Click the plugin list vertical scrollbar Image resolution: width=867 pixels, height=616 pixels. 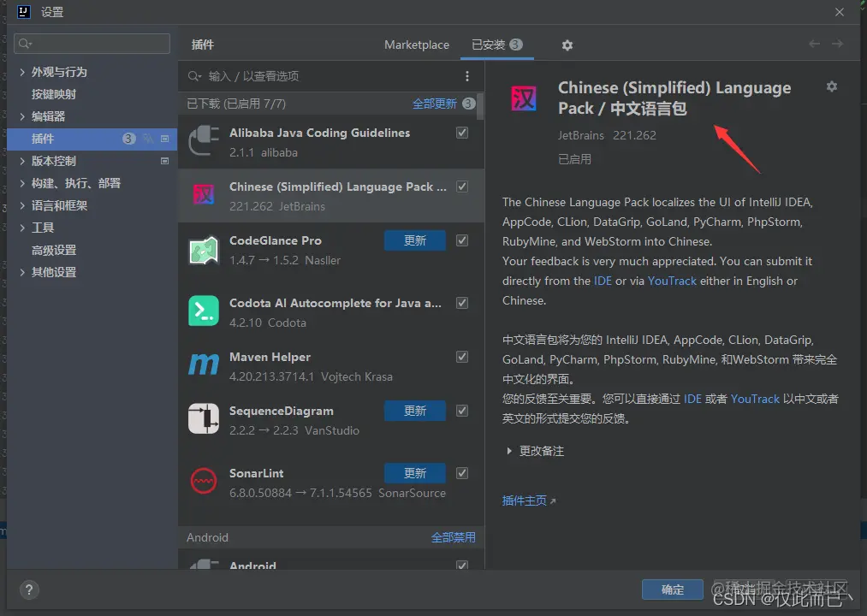(x=480, y=106)
